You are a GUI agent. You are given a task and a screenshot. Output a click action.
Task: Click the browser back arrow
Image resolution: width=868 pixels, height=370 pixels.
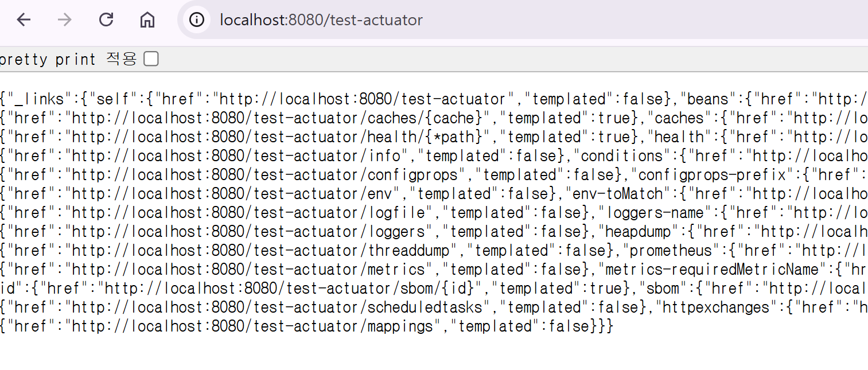pyautogui.click(x=24, y=20)
